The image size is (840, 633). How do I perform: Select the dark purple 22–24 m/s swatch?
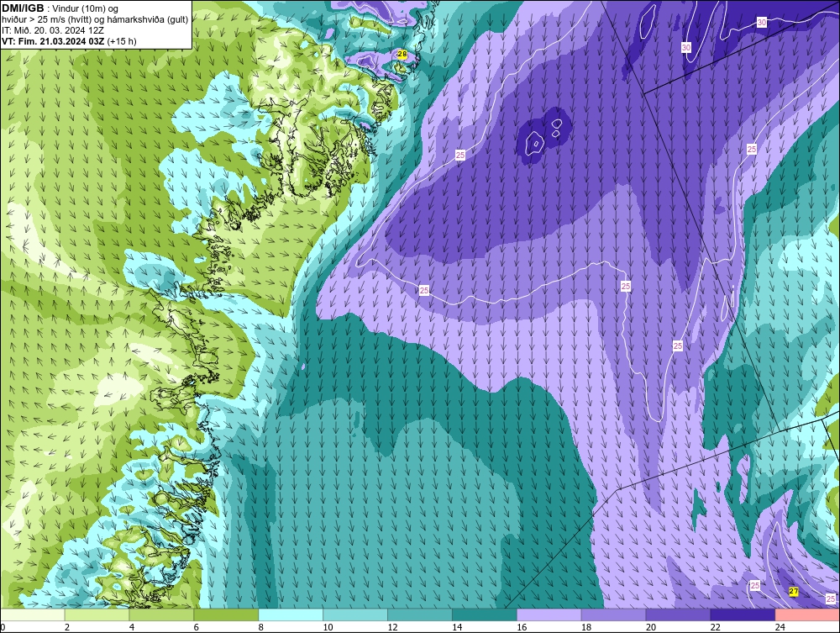tap(743, 615)
